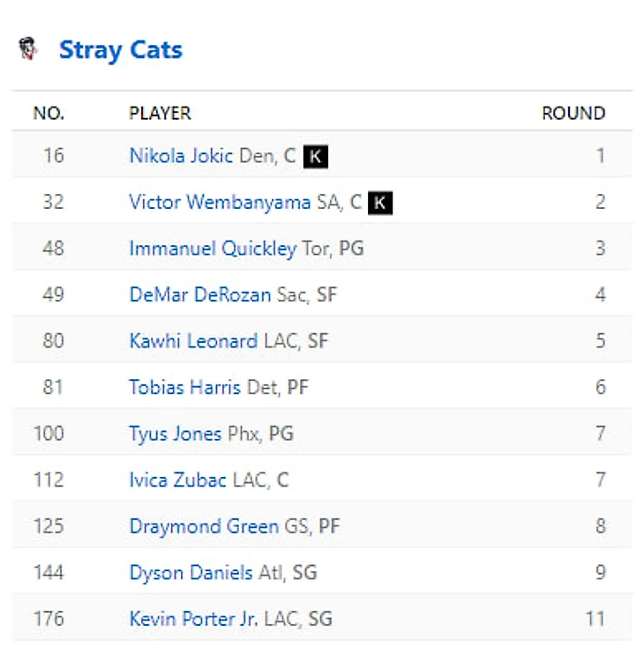Open Dyson Daniels player profile

(x=191, y=572)
